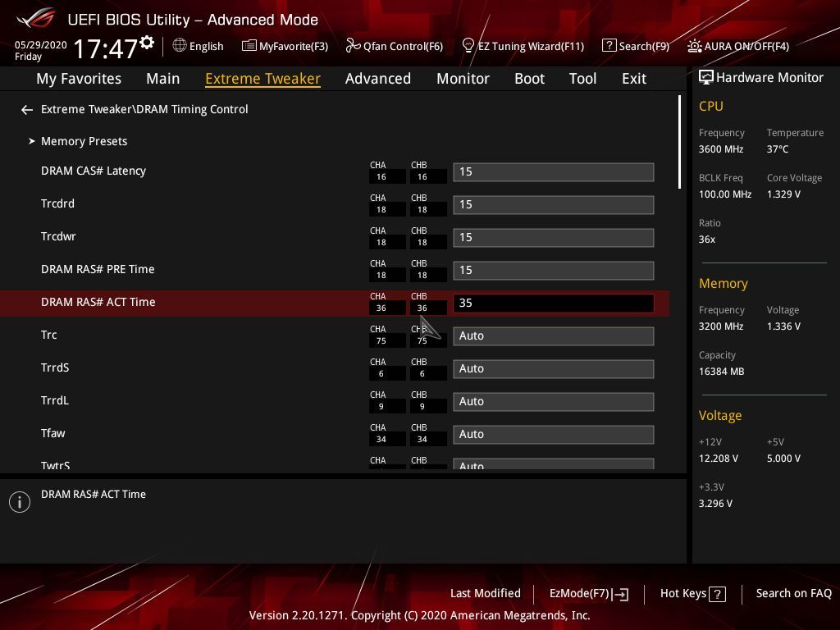Open the clock settings gear icon
840x630 pixels.
(x=147, y=42)
